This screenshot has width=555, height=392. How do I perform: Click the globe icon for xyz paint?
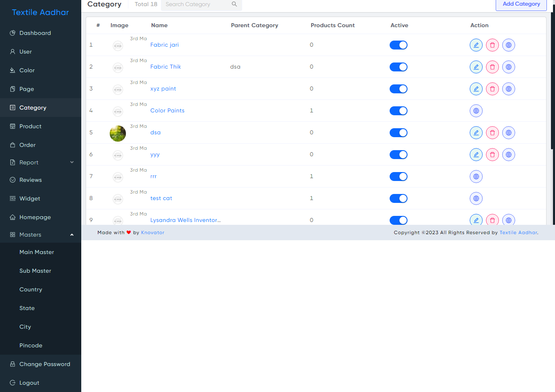pos(508,89)
